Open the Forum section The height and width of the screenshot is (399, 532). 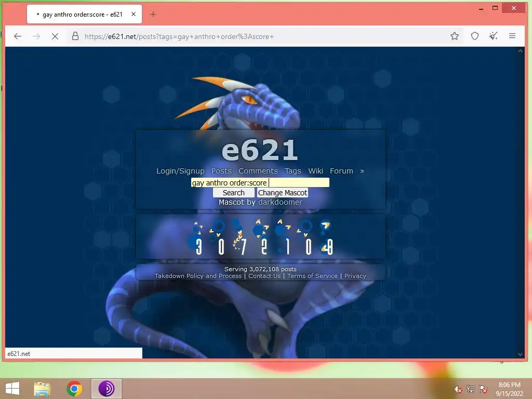pos(341,171)
